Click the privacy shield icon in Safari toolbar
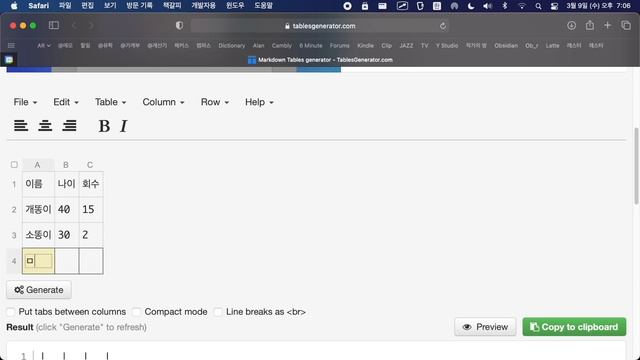The width and height of the screenshot is (640, 360). pos(179,25)
